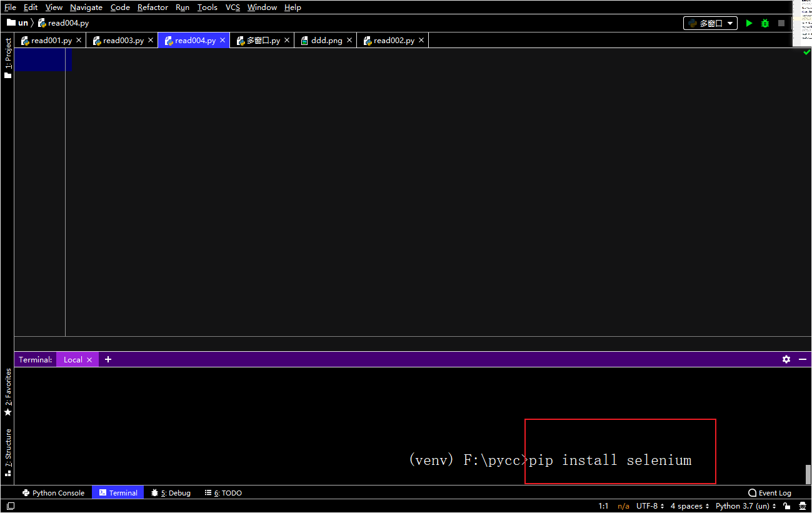
Task: Start debugging with the green bug icon
Action: coord(765,23)
